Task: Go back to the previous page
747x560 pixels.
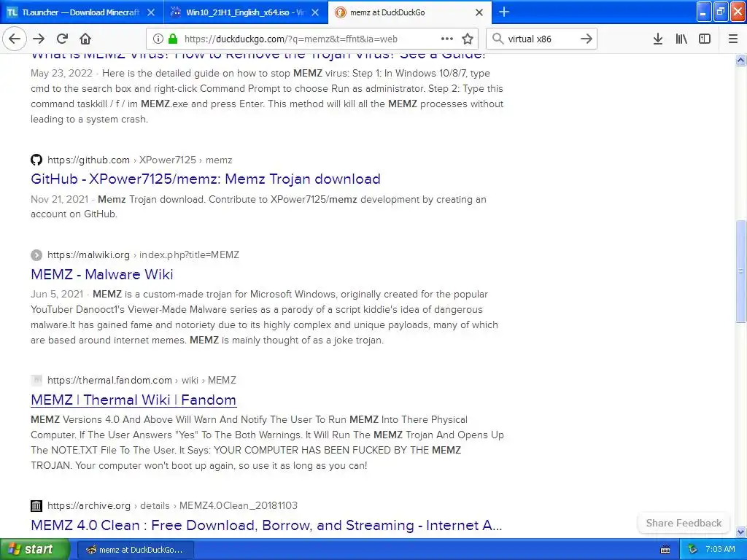Action: click(15, 39)
